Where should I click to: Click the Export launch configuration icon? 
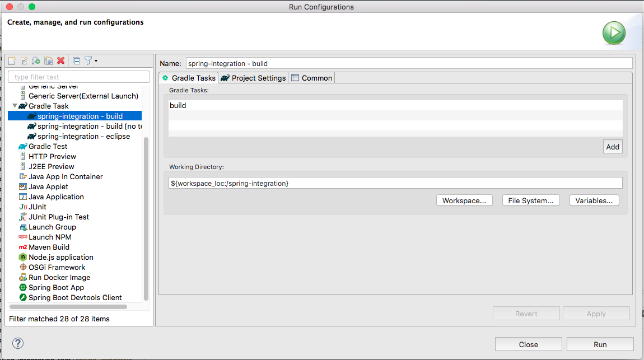click(36, 61)
